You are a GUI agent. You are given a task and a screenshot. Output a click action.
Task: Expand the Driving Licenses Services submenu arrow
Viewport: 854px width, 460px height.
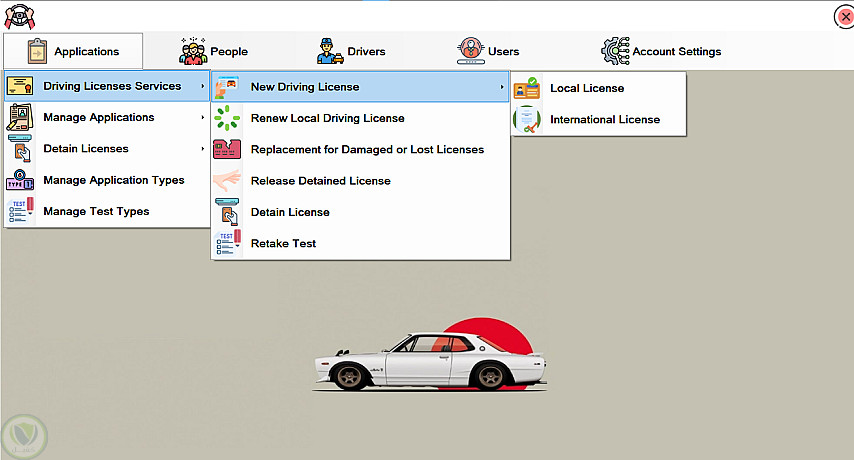pos(203,86)
